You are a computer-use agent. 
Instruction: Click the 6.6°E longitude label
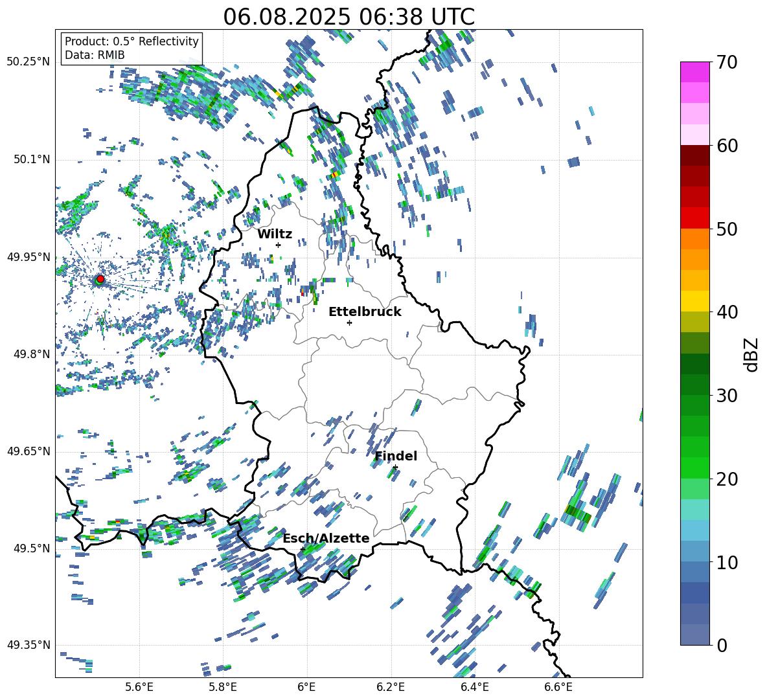(x=558, y=688)
